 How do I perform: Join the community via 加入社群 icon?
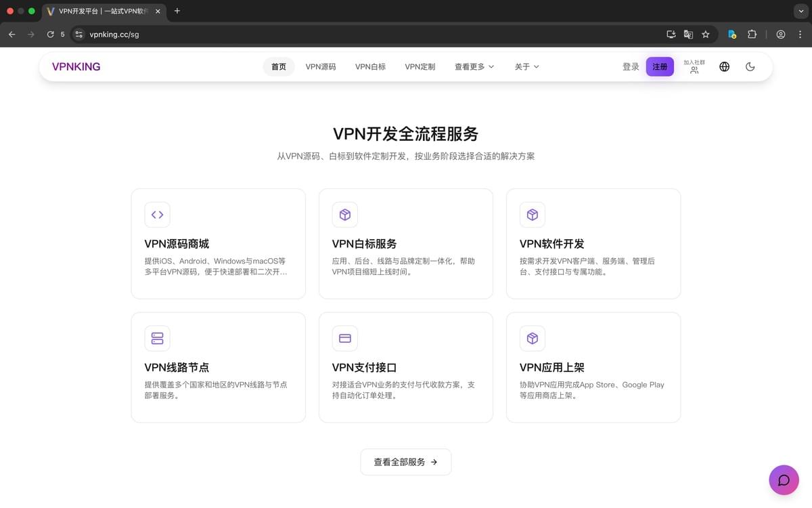694,66
